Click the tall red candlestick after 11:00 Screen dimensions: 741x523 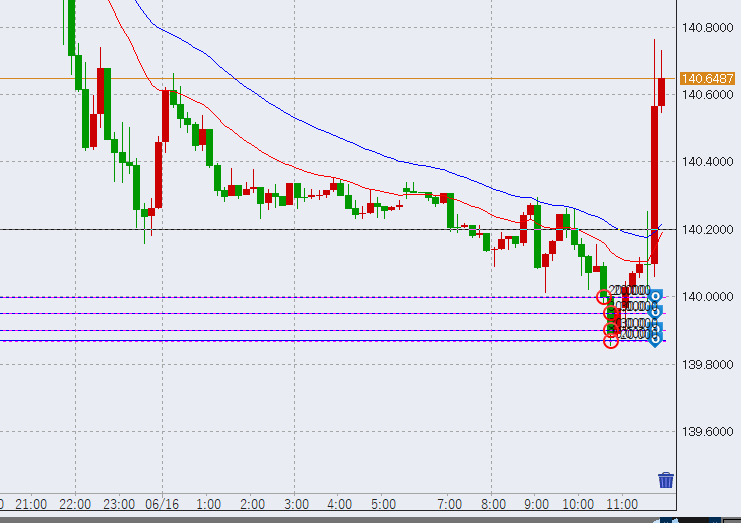click(x=653, y=180)
